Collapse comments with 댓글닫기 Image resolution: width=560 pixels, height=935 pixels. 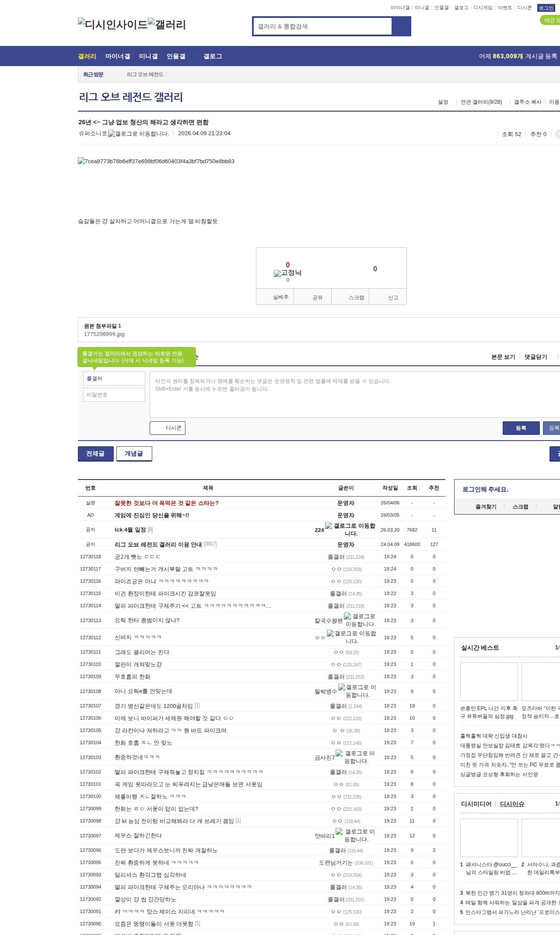click(x=536, y=357)
